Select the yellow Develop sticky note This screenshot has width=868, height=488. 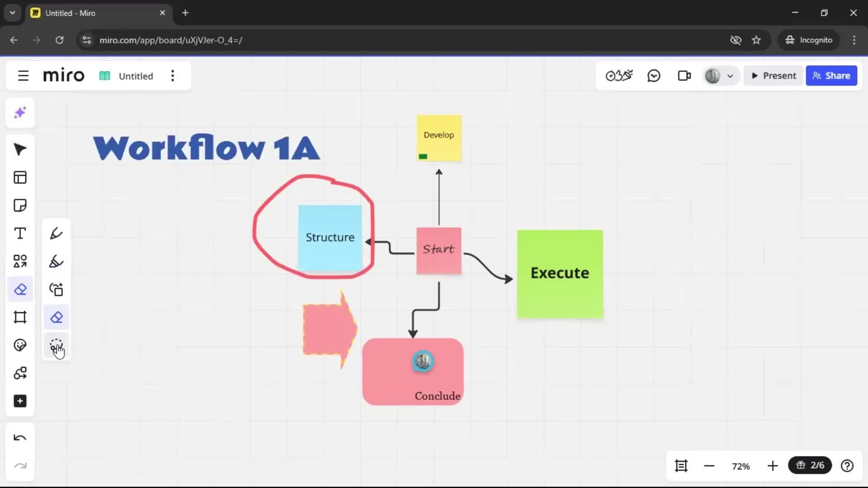coord(439,138)
